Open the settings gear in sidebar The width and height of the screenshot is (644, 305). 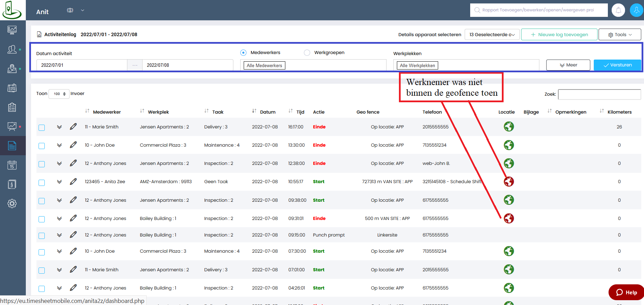pos(12,203)
